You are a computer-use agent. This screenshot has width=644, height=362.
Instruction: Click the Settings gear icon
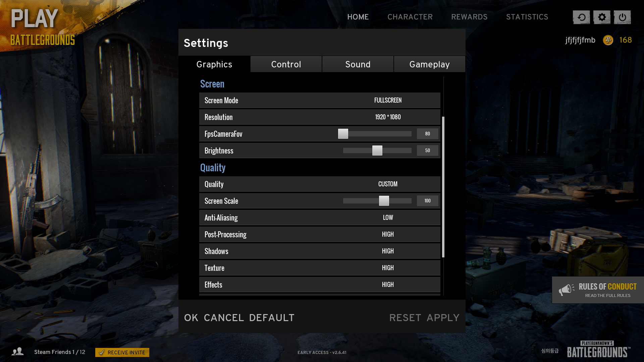[601, 17]
